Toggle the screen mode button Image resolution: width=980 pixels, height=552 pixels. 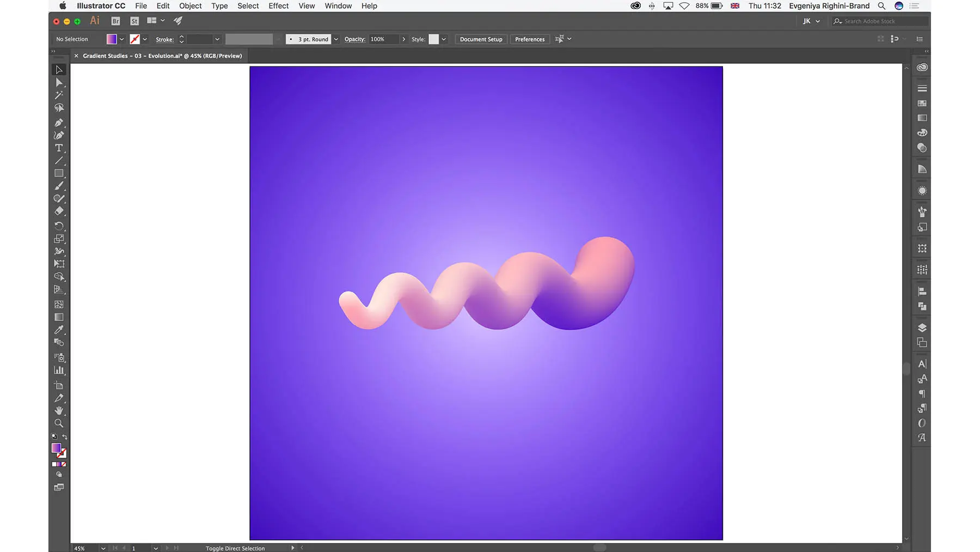click(x=59, y=487)
